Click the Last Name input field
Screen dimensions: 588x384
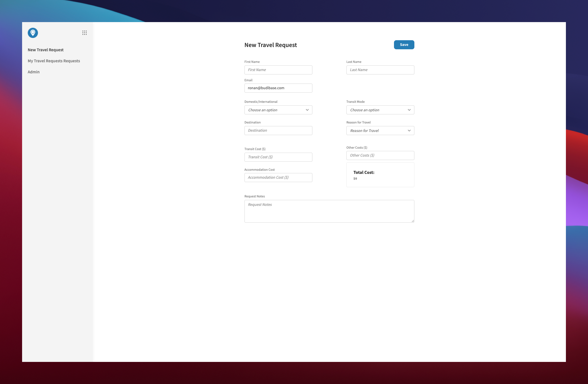point(380,69)
